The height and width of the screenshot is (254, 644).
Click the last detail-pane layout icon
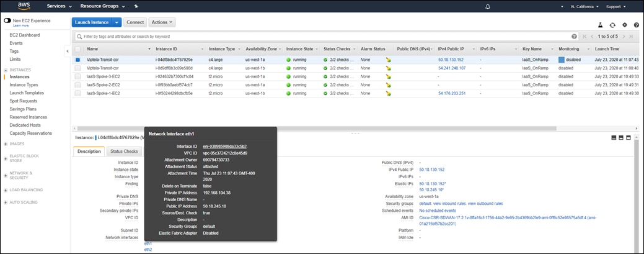pos(628,137)
